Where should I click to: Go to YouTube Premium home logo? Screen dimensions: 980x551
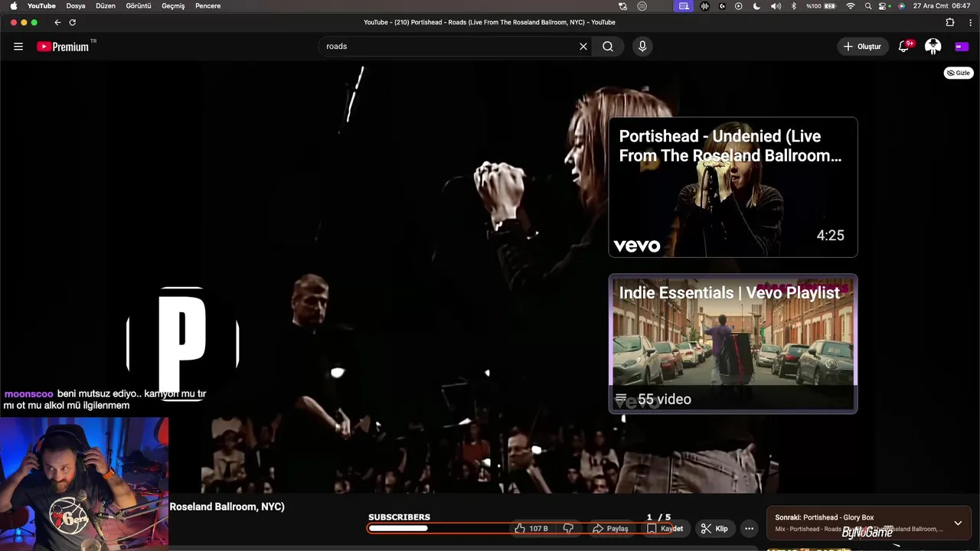click(64, 47)
